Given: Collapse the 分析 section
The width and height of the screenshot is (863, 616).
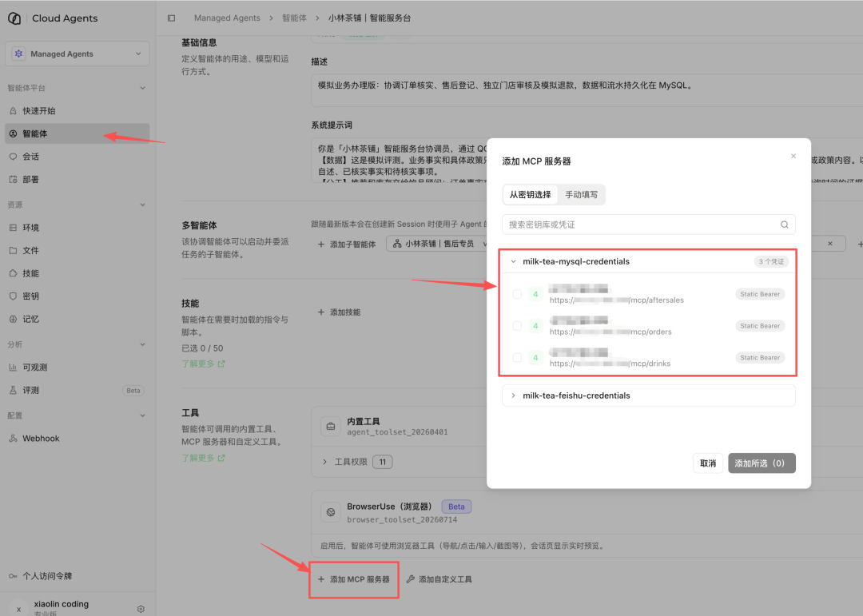Looking at the screenshot, I should click(x=142, y=344).
